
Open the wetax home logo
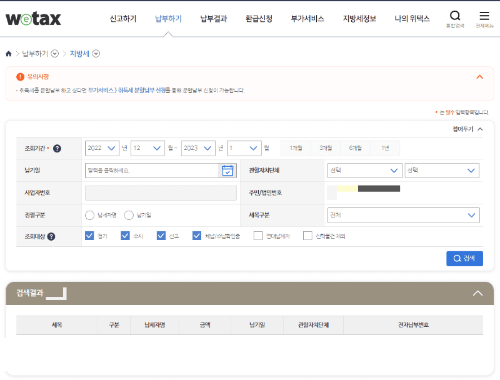pyautogui.click(x=33, y=19)
